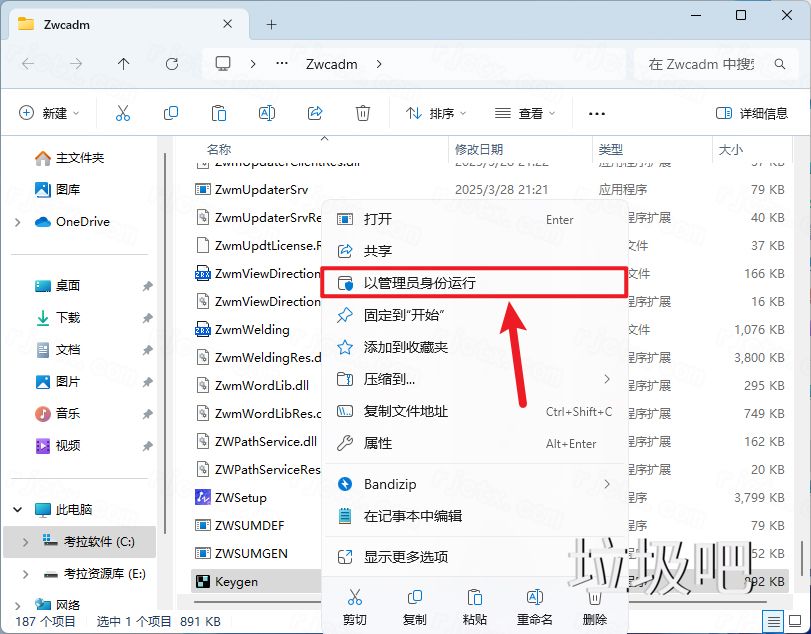Expand the 压缩到 submenu arrow
The image size is (811, 634).
coord(608,379)
